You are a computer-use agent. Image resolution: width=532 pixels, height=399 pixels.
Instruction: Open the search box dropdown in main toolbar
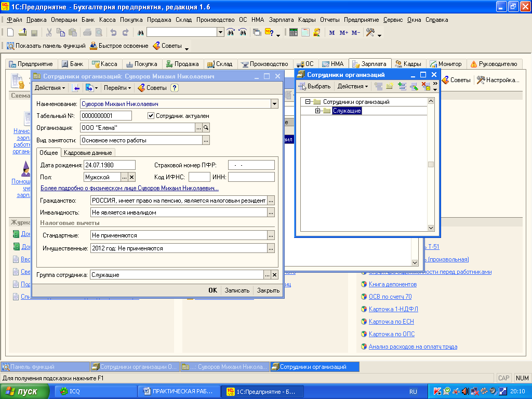click(220, 33)
